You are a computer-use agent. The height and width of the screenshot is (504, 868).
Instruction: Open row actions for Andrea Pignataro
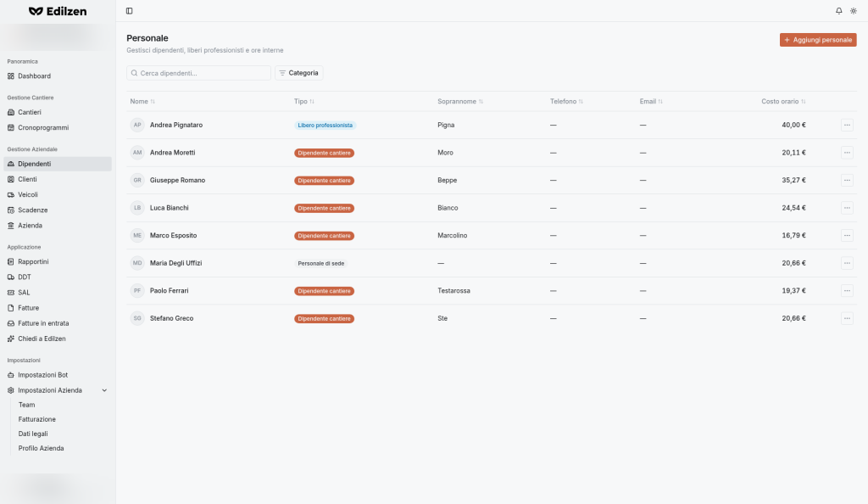(x=847, y=126)
